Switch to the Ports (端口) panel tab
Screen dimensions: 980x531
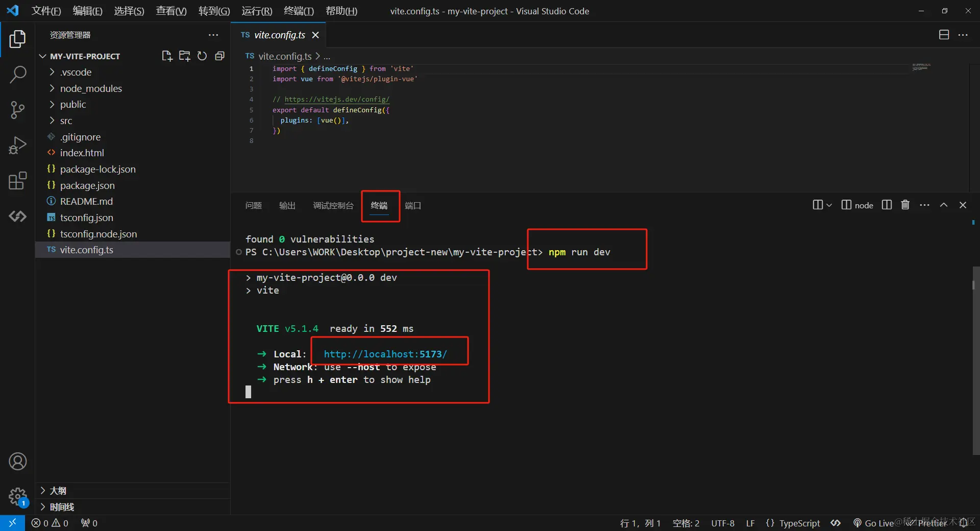(413, 205)
